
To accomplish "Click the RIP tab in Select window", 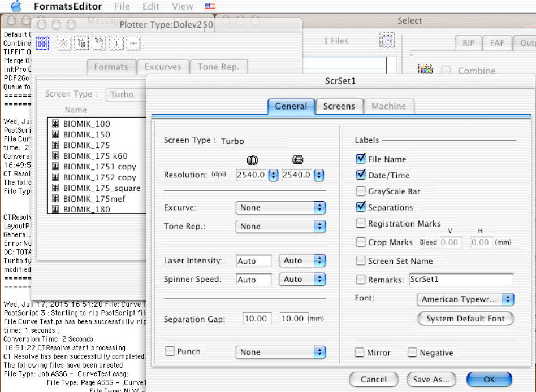I will point(468,43).
